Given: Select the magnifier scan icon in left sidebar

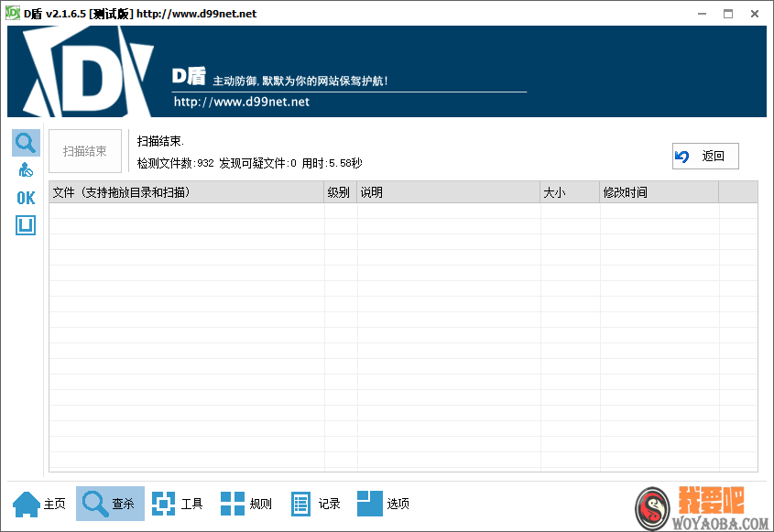Looking at the screenshot, I should (x=25, y=142).
